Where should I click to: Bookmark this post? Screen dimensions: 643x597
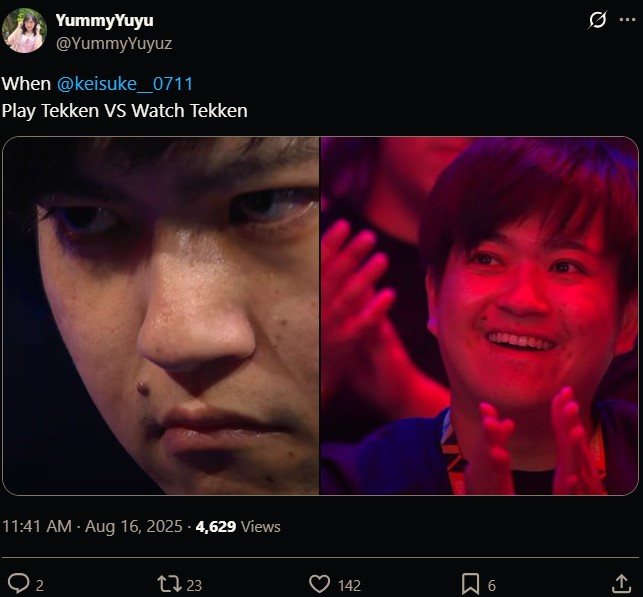pos(470,583)
